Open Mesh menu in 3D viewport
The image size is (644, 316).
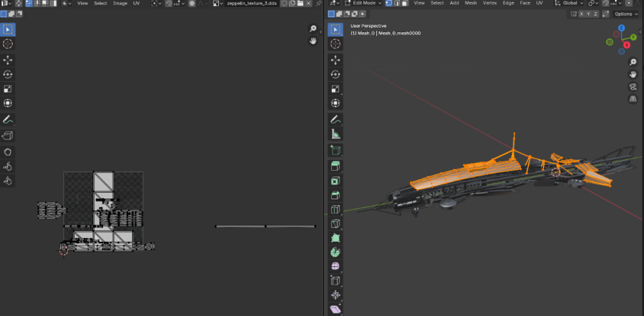tap(471, 3)
